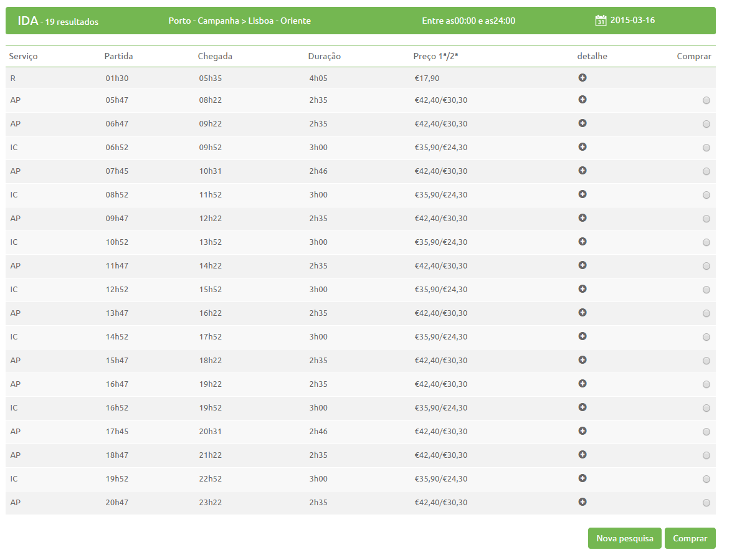
Task: Pick the 07h45 departure radio button
Action: [x=706, y=171]
